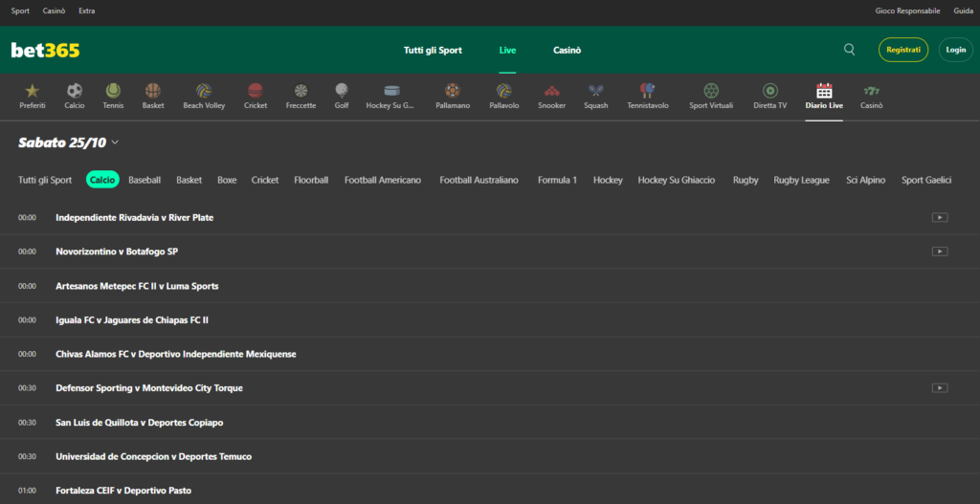Open the Snooker balls icon

point(552,91)
